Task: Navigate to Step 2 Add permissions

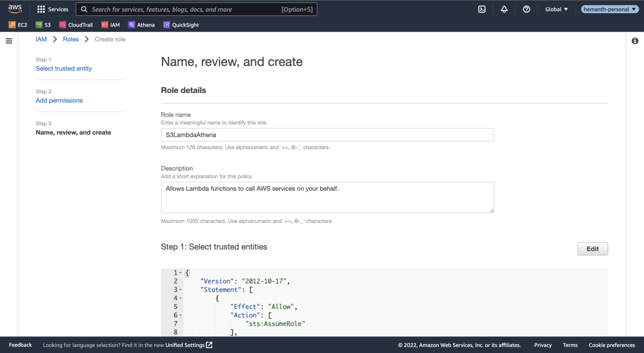Action: (x=59, y=100)
